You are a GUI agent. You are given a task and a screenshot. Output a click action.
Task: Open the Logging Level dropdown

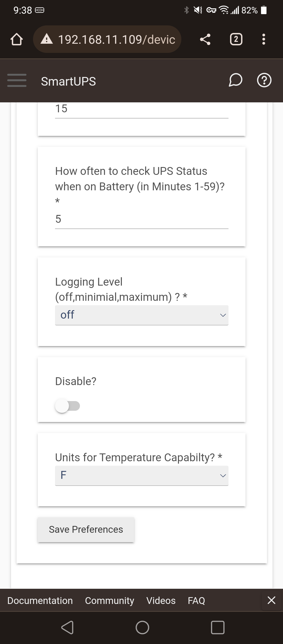pos(141,315)
